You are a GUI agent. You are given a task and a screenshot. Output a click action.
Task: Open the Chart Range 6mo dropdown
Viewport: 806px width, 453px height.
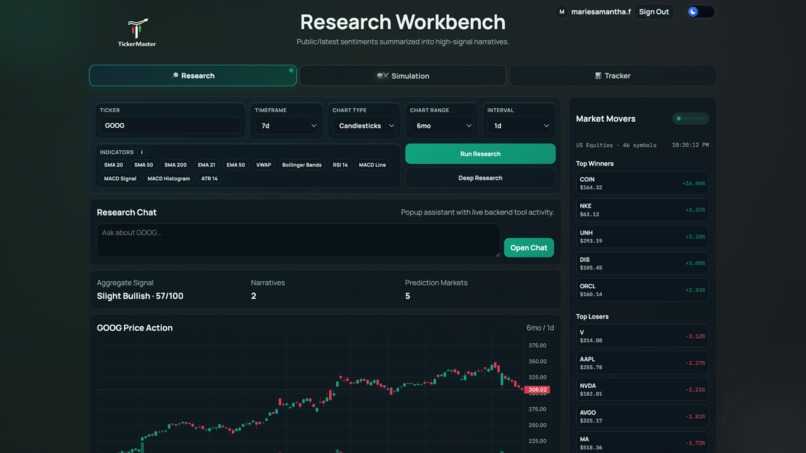coord(442,125)
